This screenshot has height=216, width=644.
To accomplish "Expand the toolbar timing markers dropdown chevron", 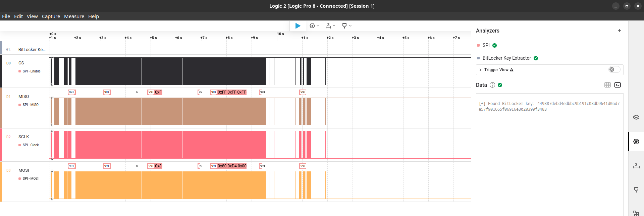I will click(350, 26).
